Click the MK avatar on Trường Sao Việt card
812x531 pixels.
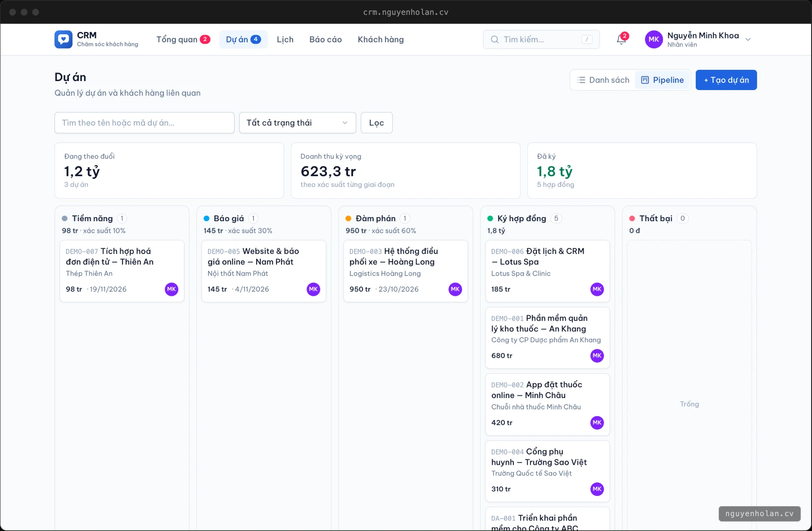[x=597, y=489]
